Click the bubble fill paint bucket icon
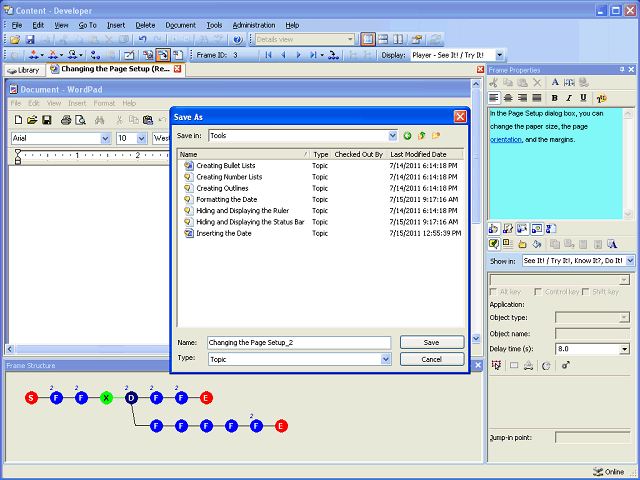 point(537,244)
